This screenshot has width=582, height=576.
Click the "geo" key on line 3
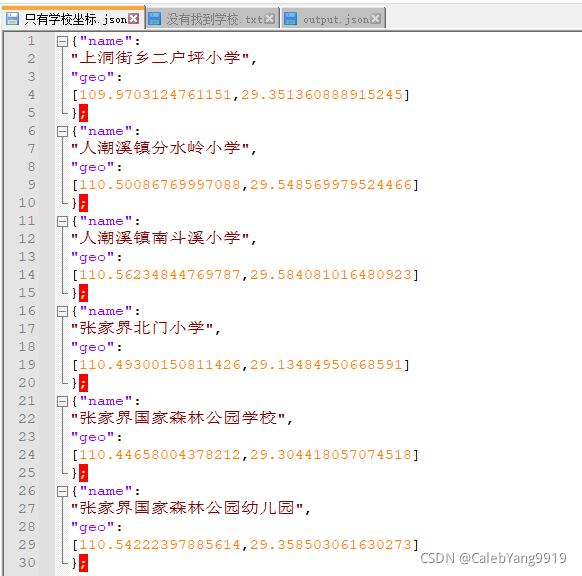[93, 78]
